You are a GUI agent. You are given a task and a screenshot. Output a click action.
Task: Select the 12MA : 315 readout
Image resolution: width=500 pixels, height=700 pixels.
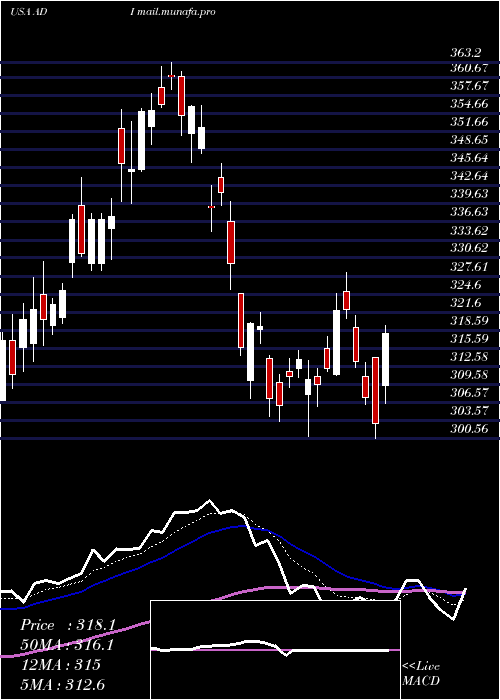(60, 665)
